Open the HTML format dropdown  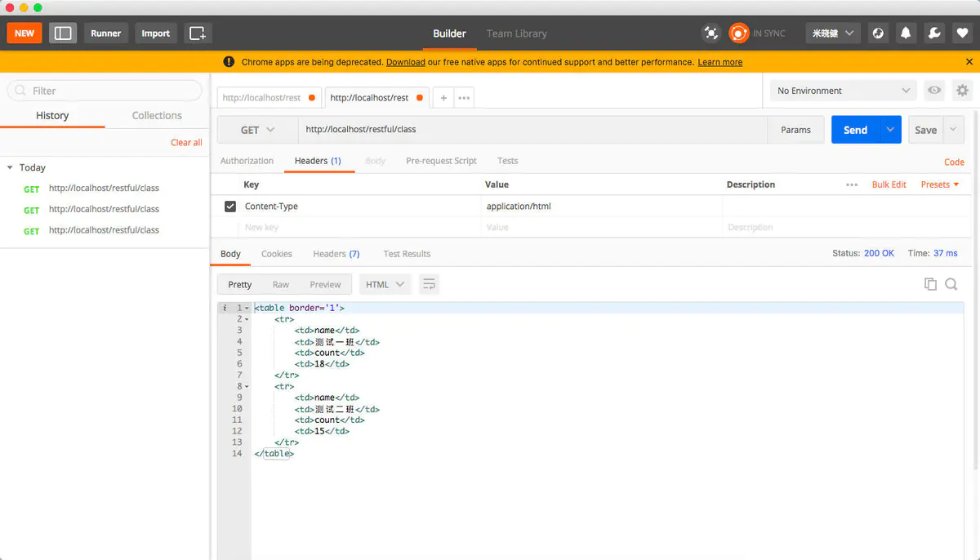coord(384,284)
